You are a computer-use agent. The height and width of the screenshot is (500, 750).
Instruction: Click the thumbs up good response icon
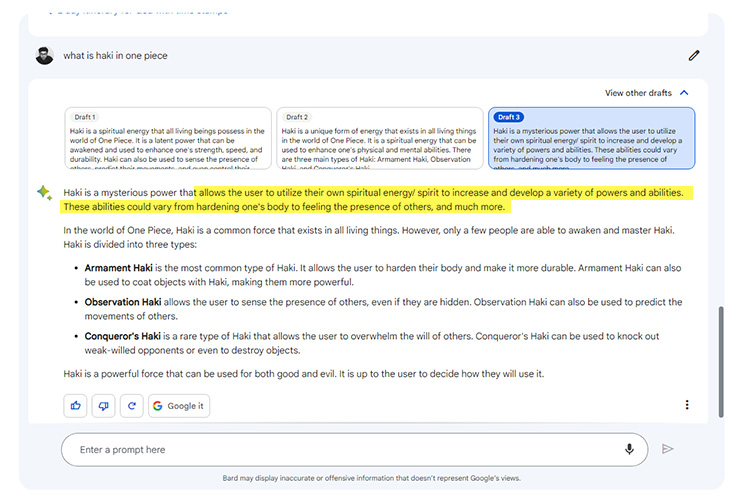coord(76,406)
